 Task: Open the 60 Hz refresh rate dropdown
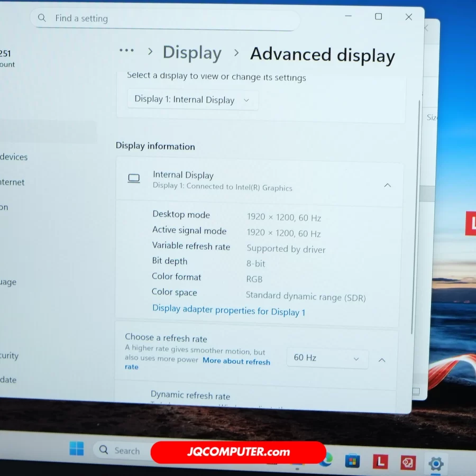tap(327, 358)
